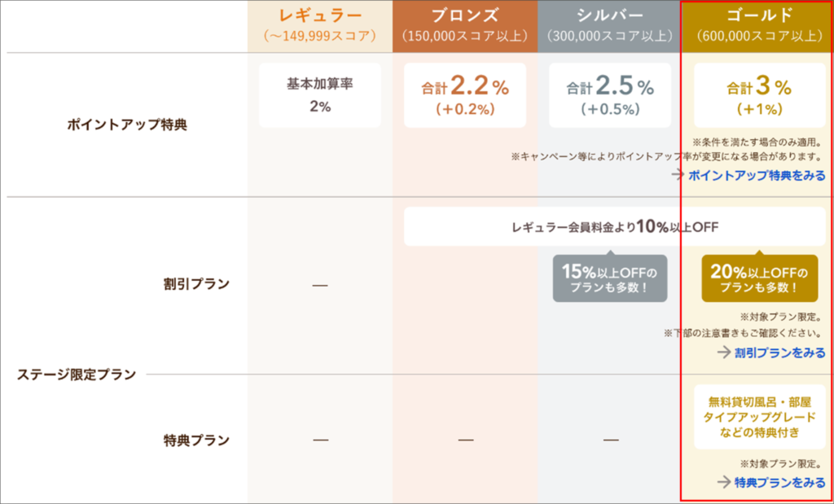Screen dimensions: 834x504
Task: Click the arrow icon beside ポイントアップ特典をみる
Action: [x=677, y=175]
